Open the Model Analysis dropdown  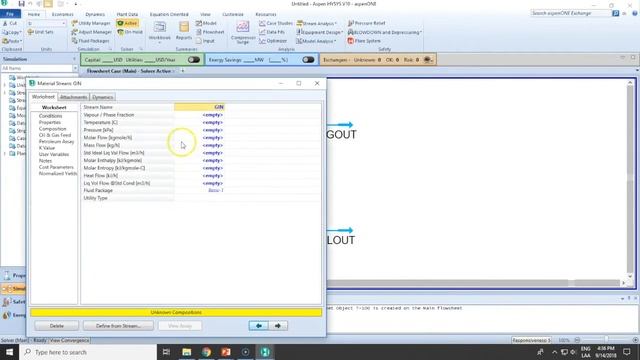pyautogui.click(x=316, y=41)
